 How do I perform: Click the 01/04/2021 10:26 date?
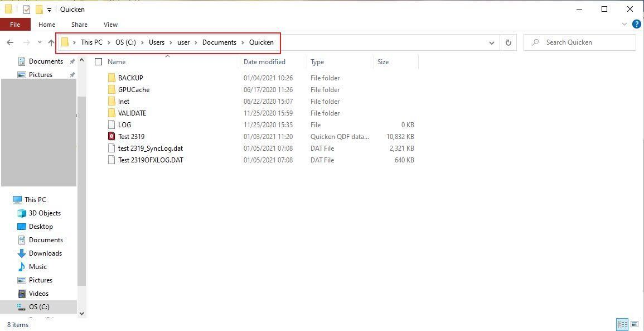click(268, 78)
